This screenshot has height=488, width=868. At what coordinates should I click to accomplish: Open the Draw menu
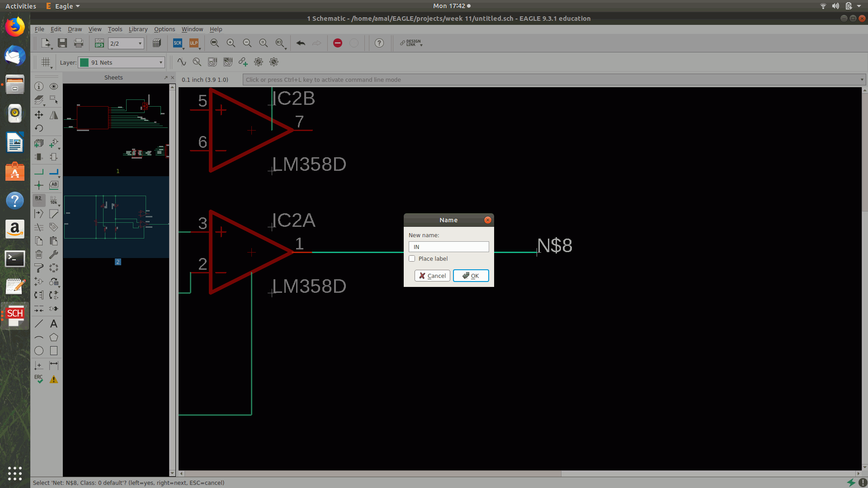(75, 29)
